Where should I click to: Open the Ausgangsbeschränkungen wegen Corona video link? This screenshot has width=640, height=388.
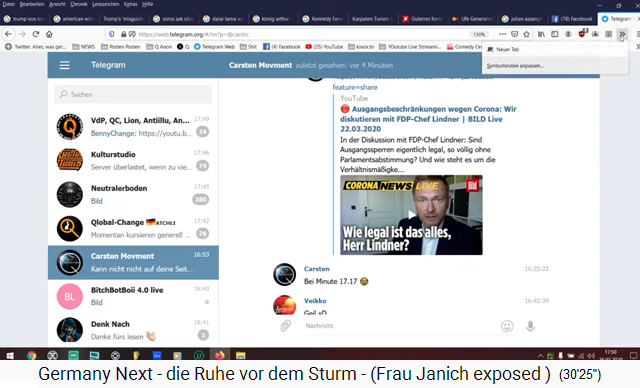428,119
